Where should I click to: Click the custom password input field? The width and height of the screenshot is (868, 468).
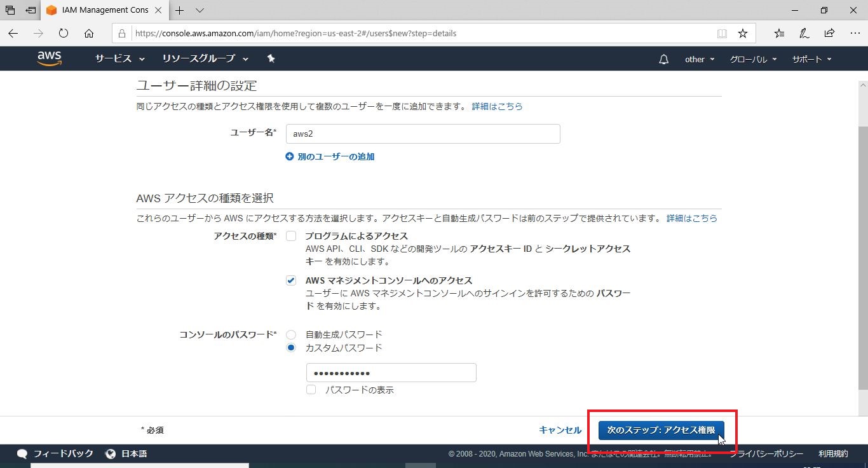(x=391, y=373)
